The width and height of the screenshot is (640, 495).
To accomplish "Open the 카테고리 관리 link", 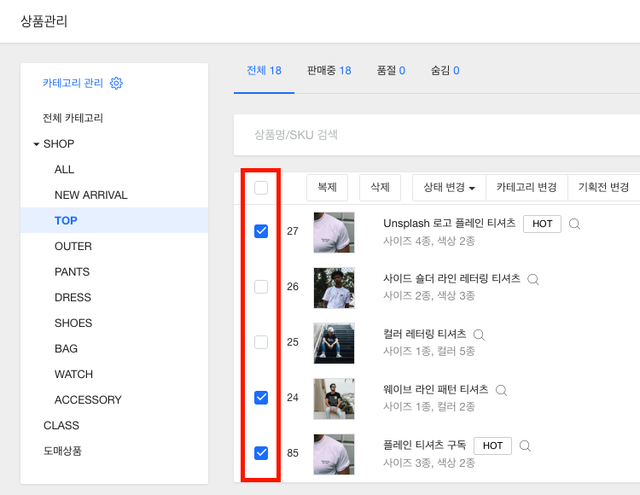I will point(73,83).
